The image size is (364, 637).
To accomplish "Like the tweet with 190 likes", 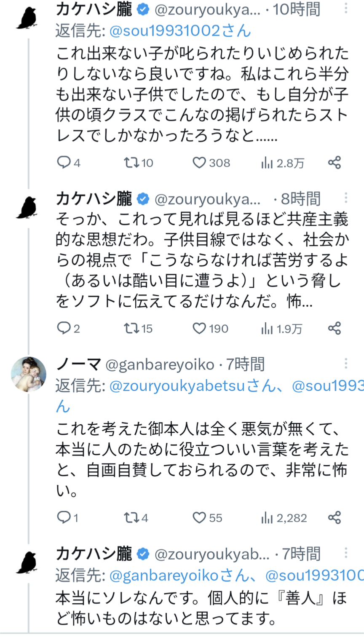I will tap(199, 329).
